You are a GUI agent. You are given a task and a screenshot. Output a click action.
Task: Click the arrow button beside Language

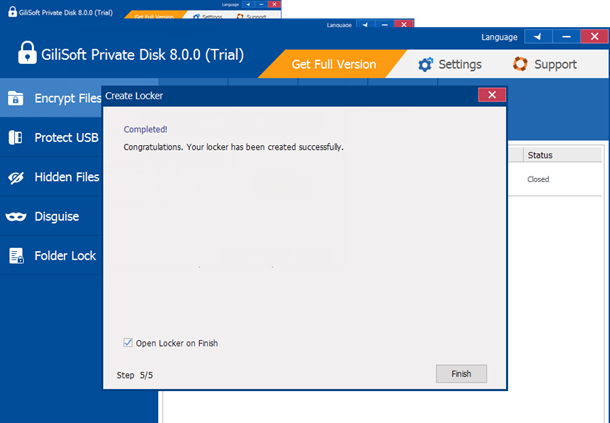[538, 37]
